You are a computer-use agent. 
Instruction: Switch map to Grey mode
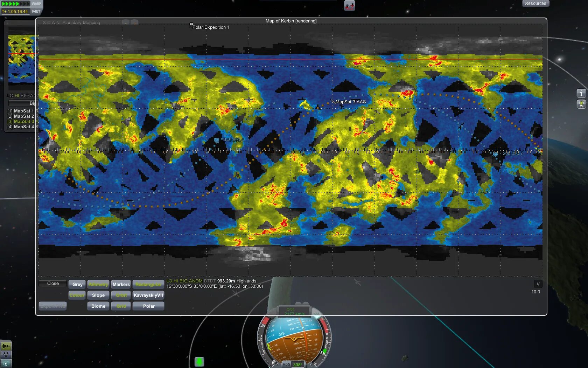[77, 285]
